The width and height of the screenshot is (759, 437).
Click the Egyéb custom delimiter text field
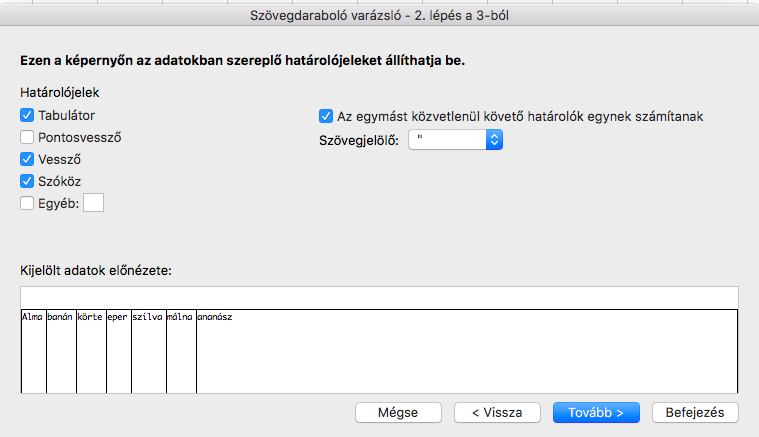93,203
